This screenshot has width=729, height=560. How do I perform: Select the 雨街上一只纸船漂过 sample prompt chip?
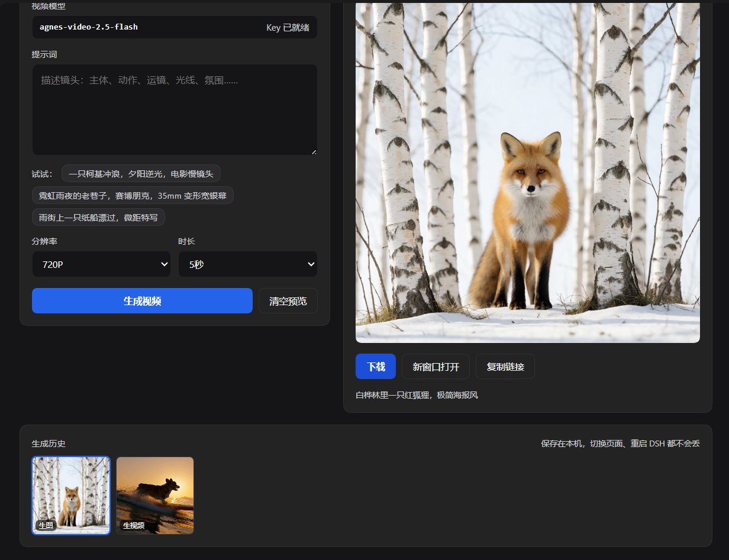(98, 217)
